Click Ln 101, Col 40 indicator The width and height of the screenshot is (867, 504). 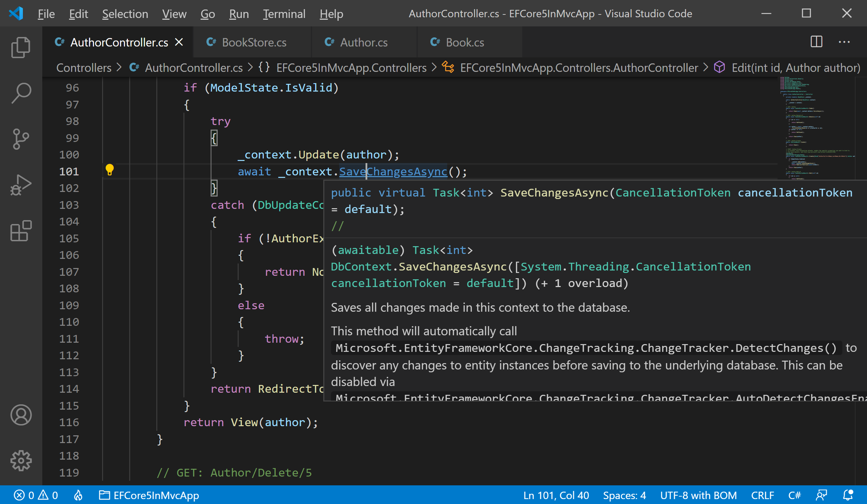pyautogui.click(x=556, y=495)
